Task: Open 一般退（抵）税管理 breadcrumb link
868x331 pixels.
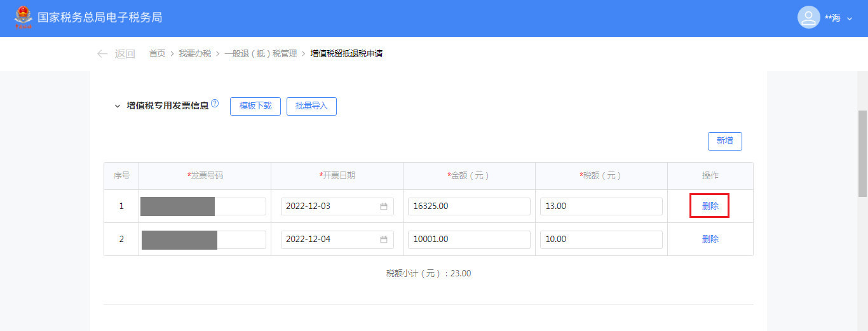Action: point(261,54)
